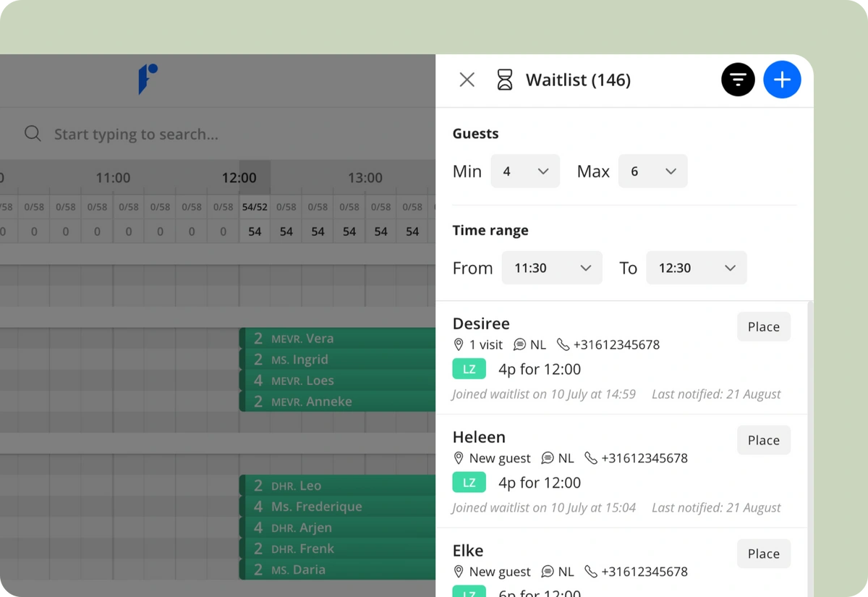Select the 13:00 time header
The image size is (868, 597).
click(365, 177)
